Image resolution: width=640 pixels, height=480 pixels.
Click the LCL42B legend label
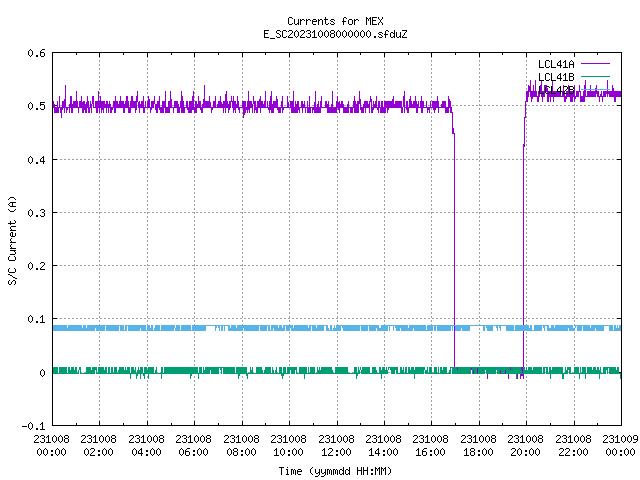pos(556,90)
